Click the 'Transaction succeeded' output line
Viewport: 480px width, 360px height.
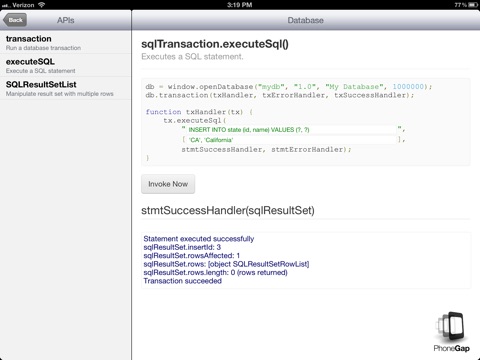(182, 281)
